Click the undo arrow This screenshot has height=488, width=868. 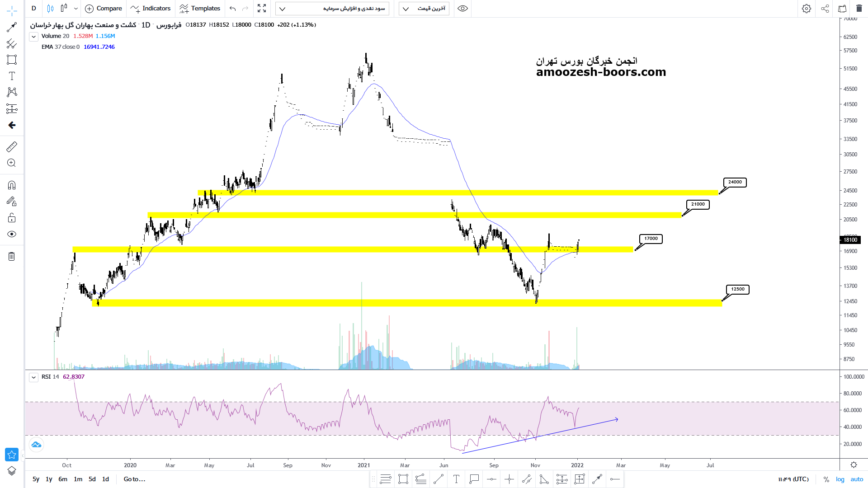232,9
